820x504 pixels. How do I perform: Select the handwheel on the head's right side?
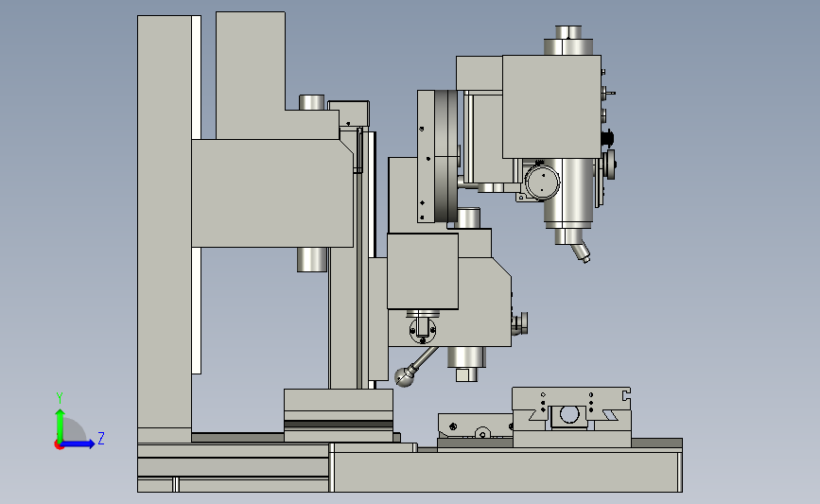coord(610,165)
